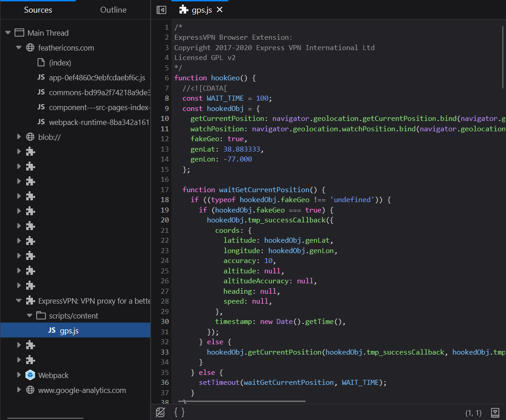Expand the www.google-analytics.com node

18,390
